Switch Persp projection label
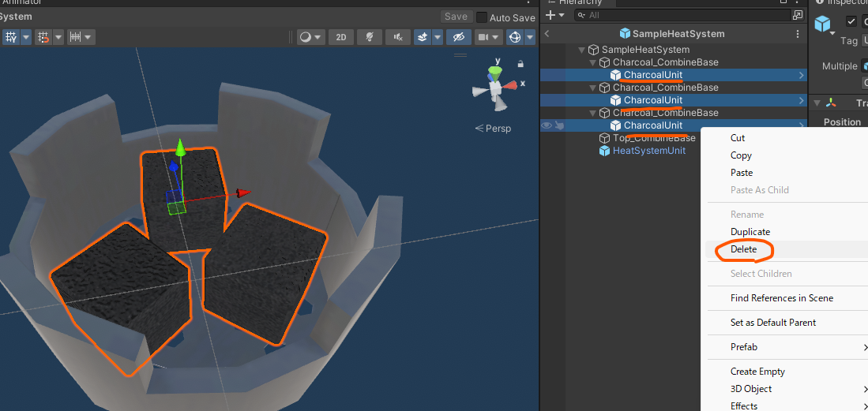The width and height of the screenshot is (868, 411). [x=493, y=129]
